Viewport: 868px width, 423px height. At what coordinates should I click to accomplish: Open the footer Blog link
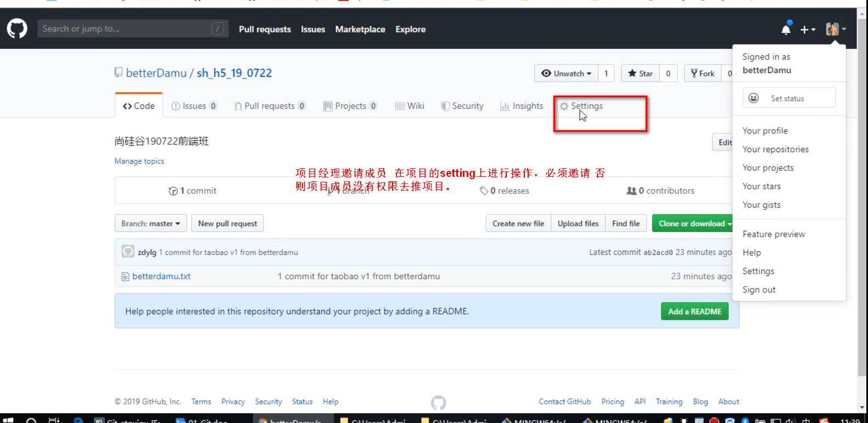(700, 402)
